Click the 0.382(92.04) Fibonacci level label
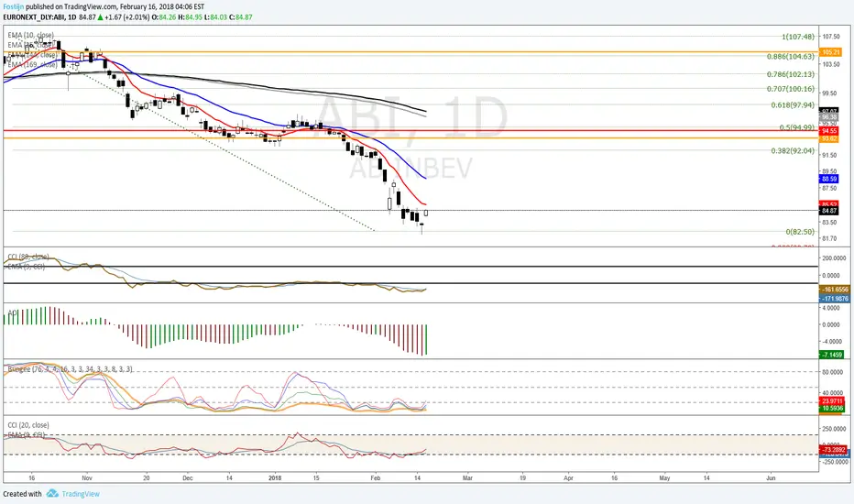 pyautogui.click(x=793, y=150)
